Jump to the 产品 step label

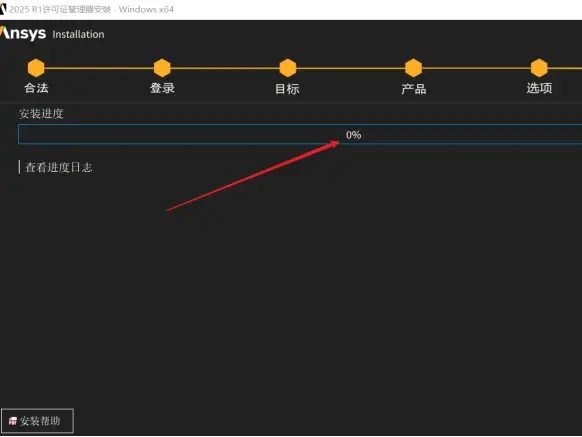413,89
